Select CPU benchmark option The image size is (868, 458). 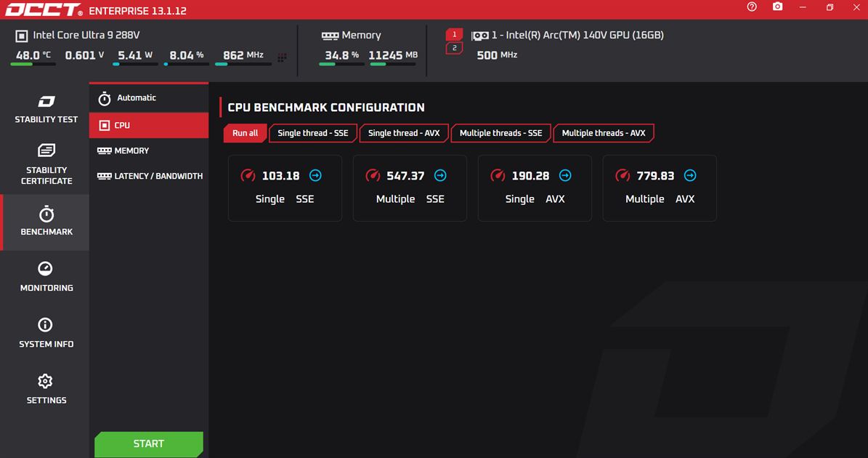[149, 125]
